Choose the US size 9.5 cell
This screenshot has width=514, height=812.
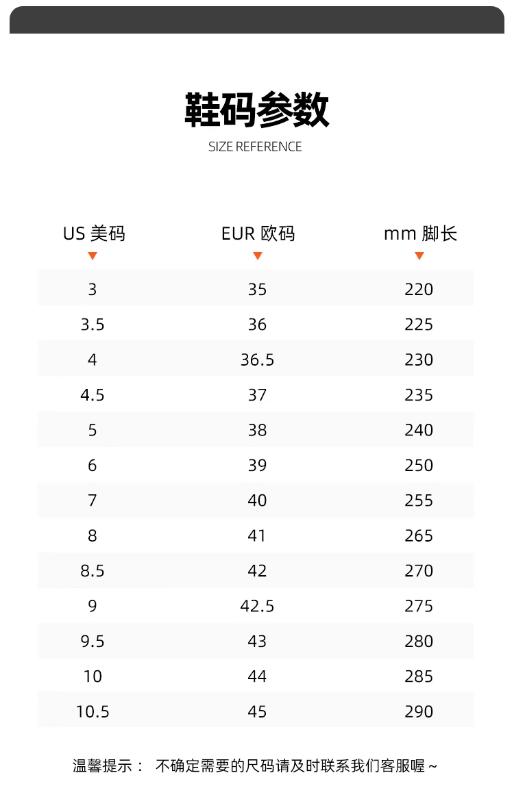(92, 641)
